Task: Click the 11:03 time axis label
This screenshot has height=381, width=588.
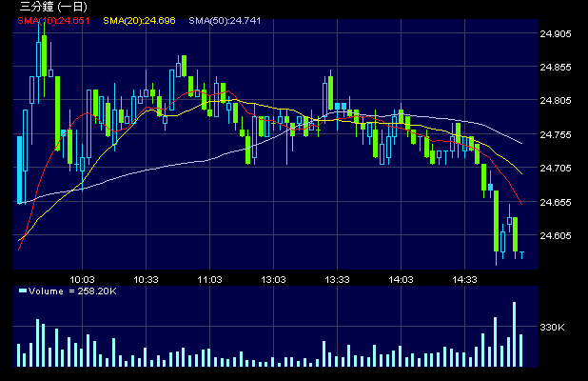Action: coord(209,280)
